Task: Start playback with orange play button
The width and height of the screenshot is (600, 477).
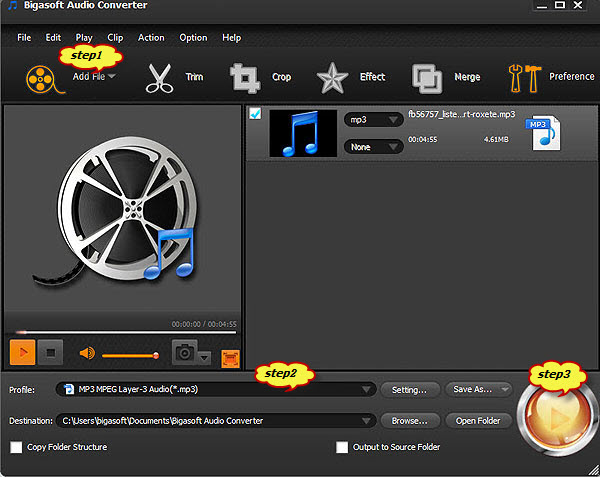Action: point(23,352)
